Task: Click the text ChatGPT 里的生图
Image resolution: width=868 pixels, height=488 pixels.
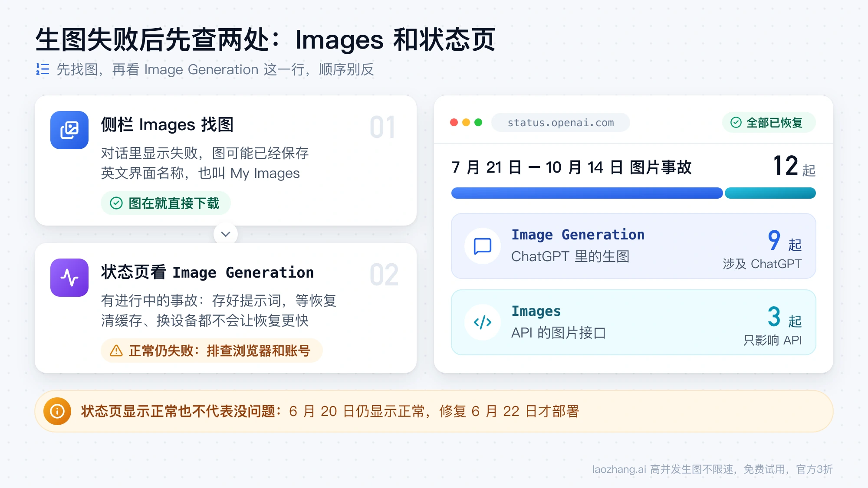Action: pos(570,256)
